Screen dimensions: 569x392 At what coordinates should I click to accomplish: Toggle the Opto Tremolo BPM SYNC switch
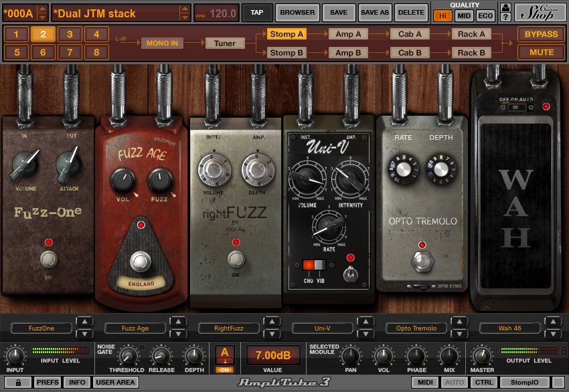point(421,286)
